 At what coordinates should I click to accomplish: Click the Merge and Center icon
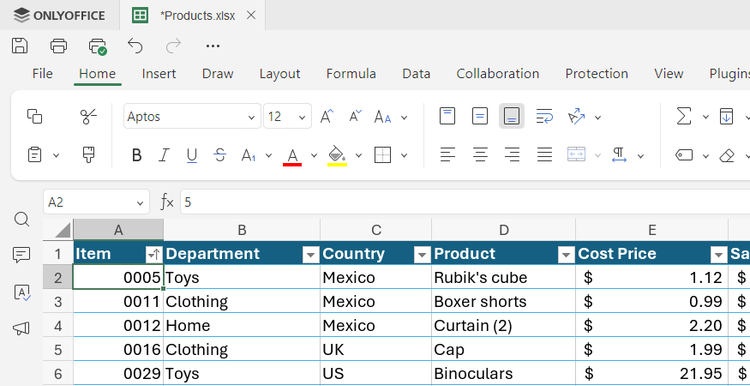[576, 154]
